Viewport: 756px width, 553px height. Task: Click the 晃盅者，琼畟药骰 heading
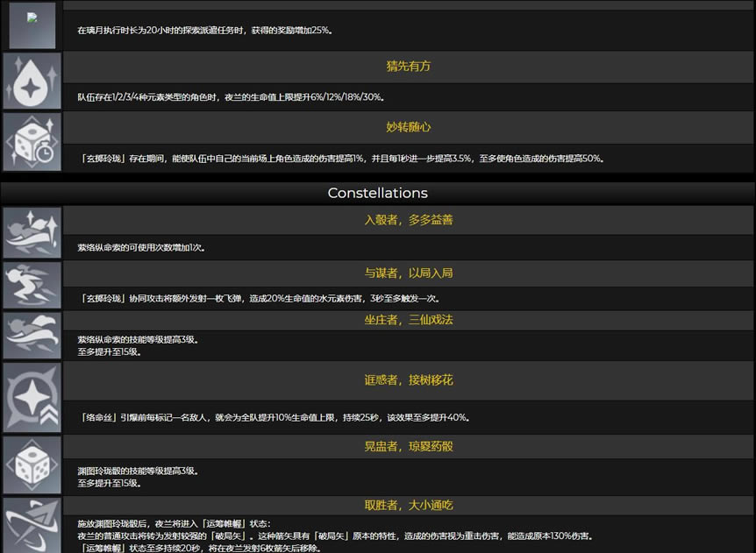pos(408,446)
